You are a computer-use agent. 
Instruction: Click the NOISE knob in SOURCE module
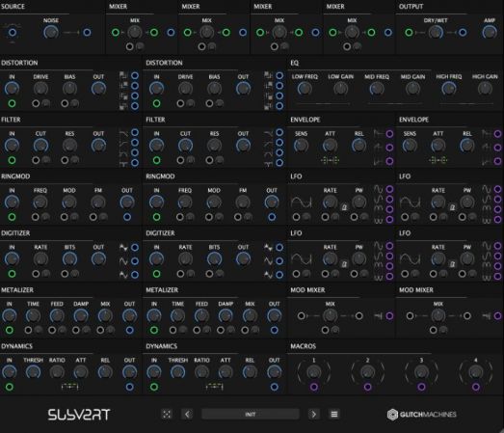coord(51,33)
